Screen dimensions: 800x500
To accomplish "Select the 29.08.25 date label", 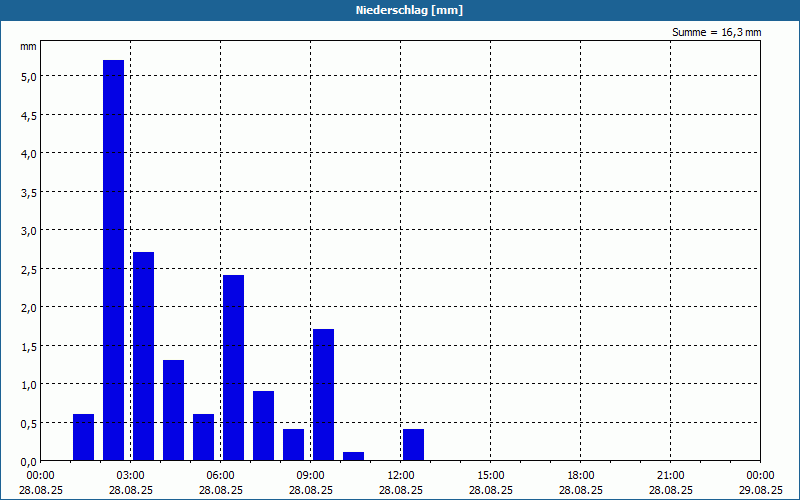I will (x=760, y=490).
